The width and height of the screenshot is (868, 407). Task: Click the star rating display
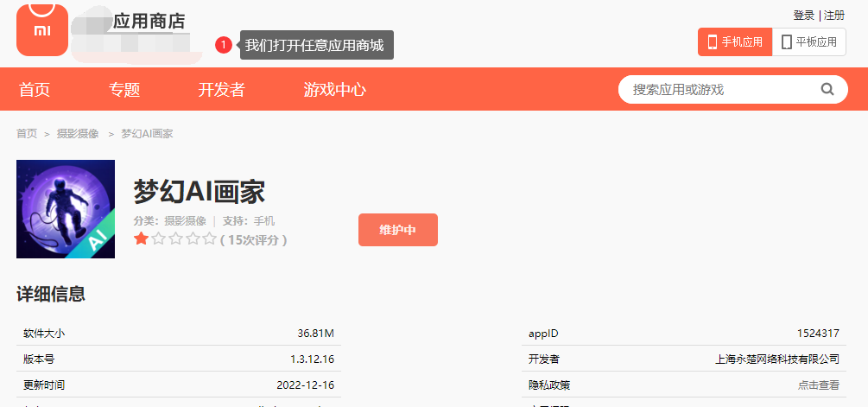tap(175, 239)
